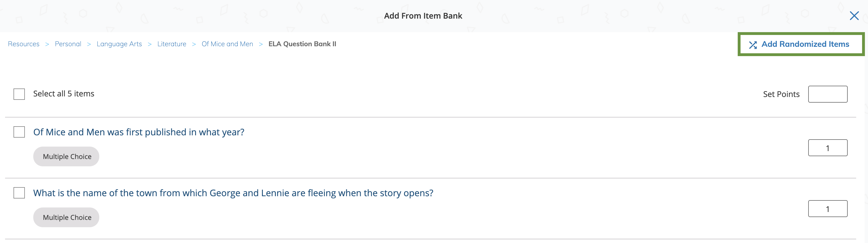Open the publication year question details
868x243 pixels.
tap(139, 132)
